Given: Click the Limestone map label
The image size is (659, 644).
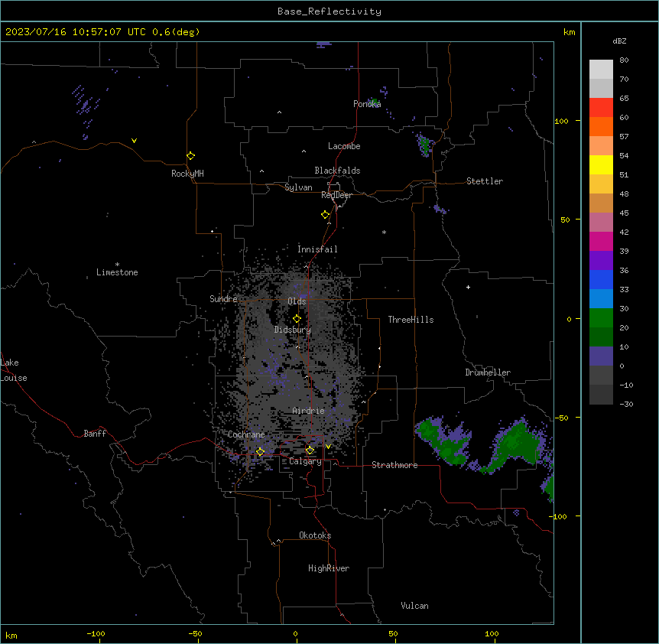Looking at the screenshot, I should 117,272.
